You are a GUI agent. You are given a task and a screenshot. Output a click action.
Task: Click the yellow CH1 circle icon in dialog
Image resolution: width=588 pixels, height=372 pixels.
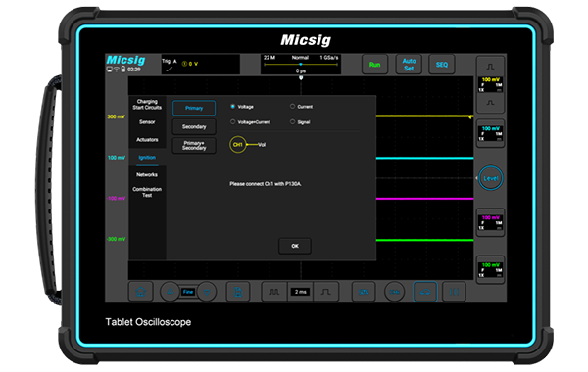238,144
